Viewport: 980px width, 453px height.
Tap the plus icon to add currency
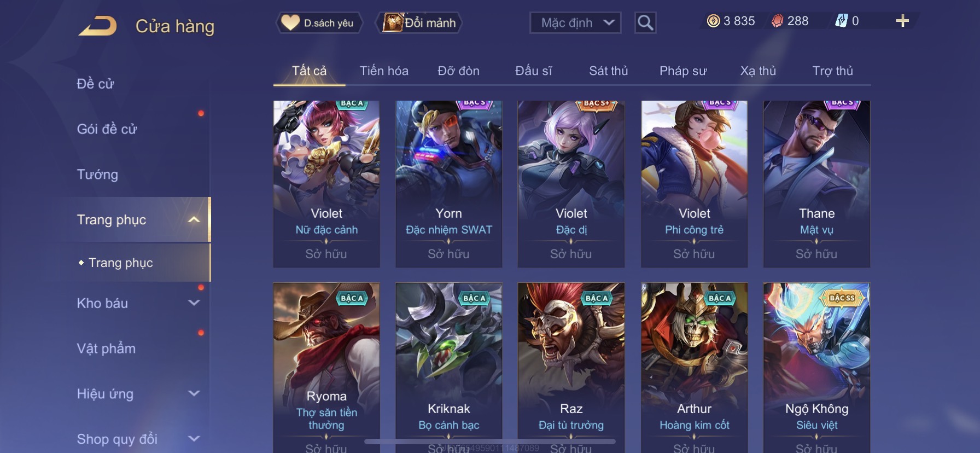902,21
